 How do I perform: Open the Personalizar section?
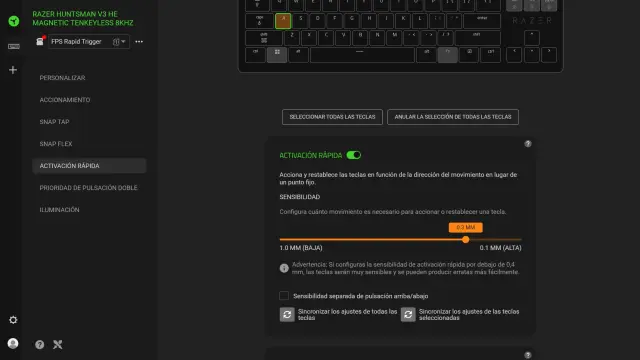[62, 78]
